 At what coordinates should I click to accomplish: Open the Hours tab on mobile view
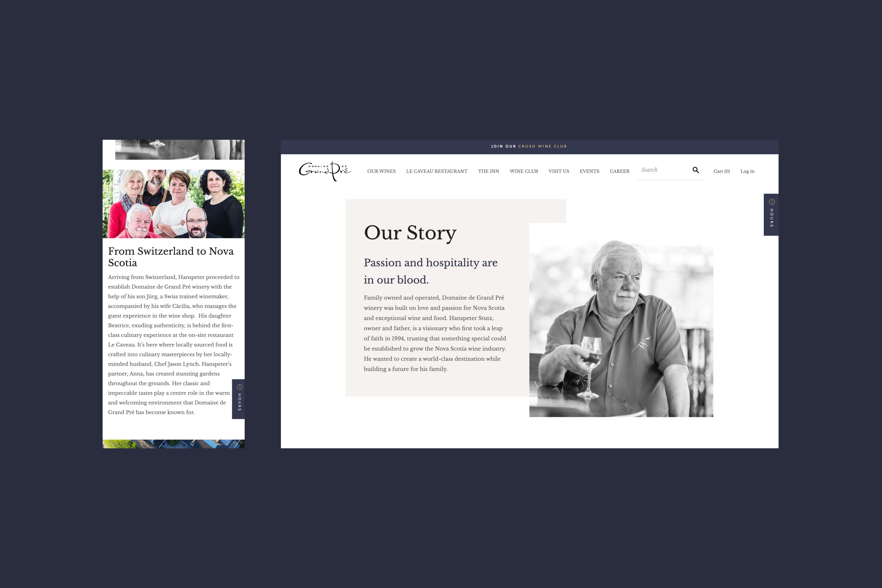click(x=239, y=399)
